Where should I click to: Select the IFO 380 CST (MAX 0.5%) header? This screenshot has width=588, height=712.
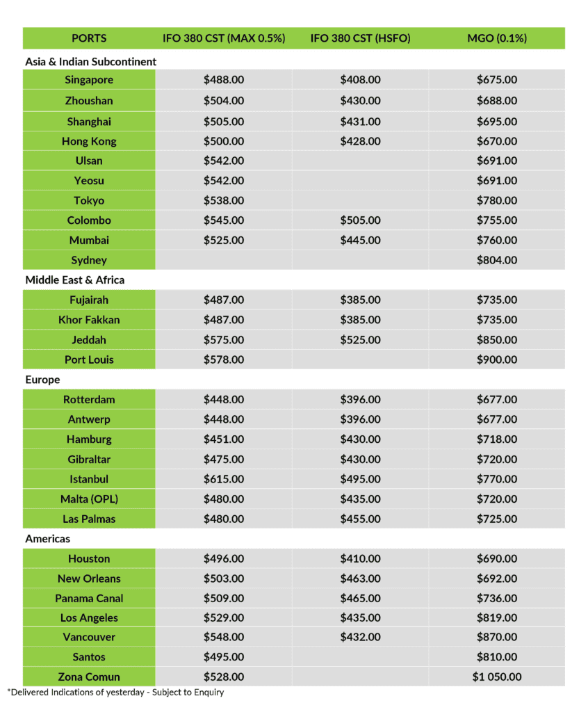click(224, 38)
